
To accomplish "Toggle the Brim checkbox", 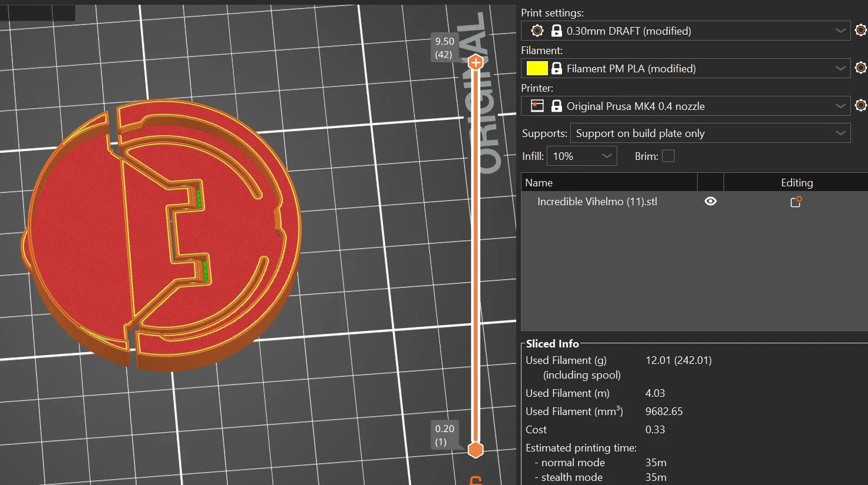I will click(668, 156).
